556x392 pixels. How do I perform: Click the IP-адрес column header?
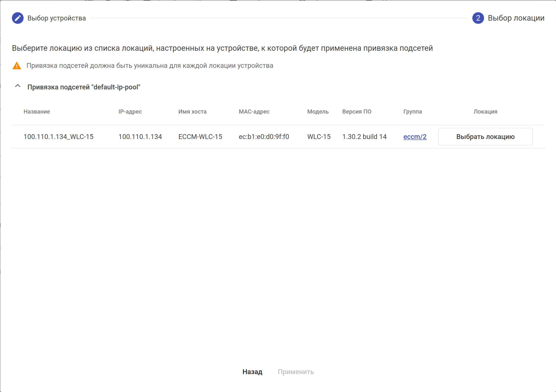[130, 112]
